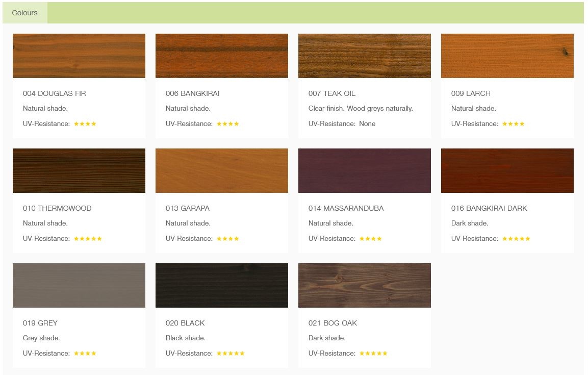Click the 010 Thermowood swatch image
Screen dimensions: 588x375
(x=79, y=170)
